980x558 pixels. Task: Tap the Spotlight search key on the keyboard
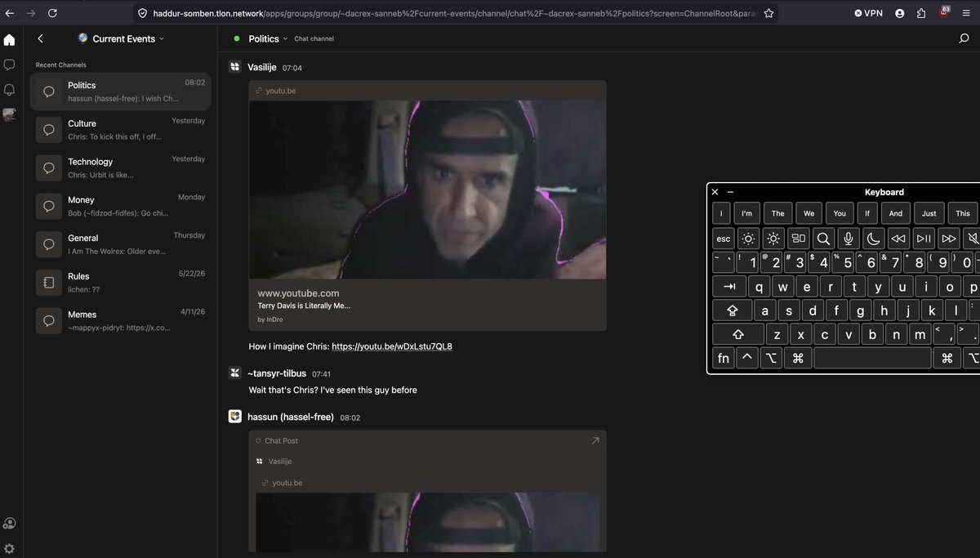point(823,239)
